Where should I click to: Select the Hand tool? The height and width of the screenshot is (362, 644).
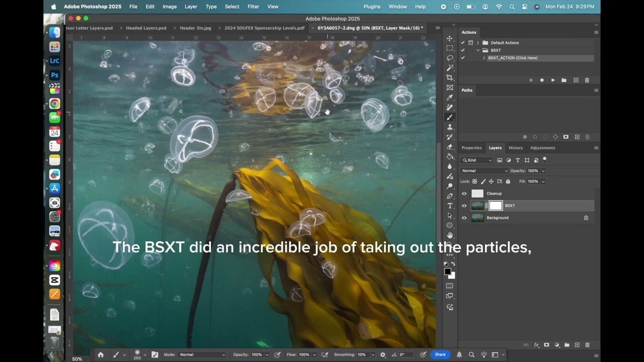450,235
